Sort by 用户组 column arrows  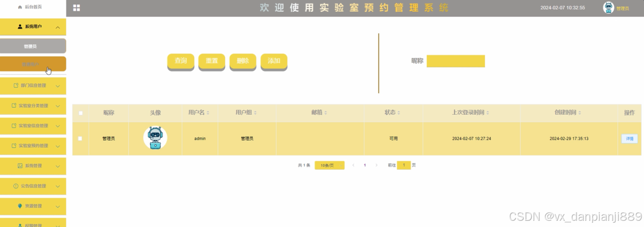point(255,113)
